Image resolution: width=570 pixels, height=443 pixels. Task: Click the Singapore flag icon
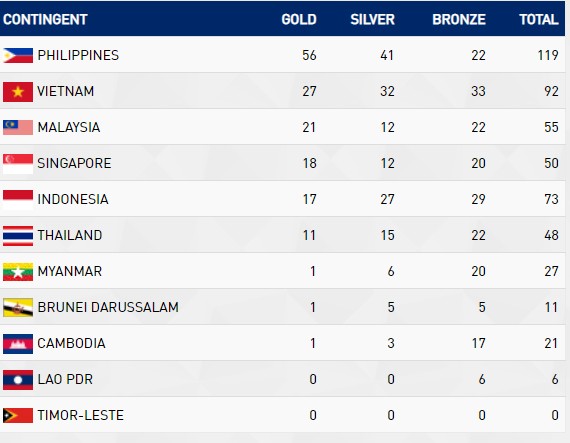18,164
